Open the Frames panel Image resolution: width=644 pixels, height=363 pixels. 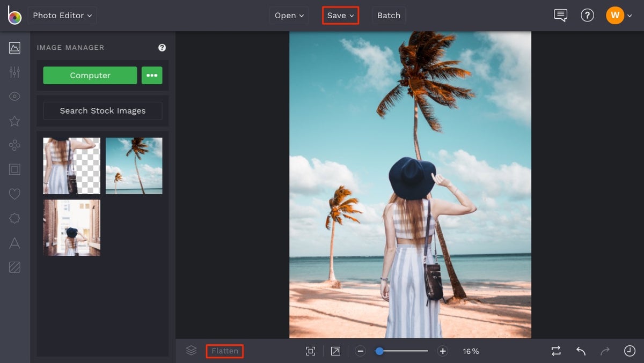click(14, 169)
